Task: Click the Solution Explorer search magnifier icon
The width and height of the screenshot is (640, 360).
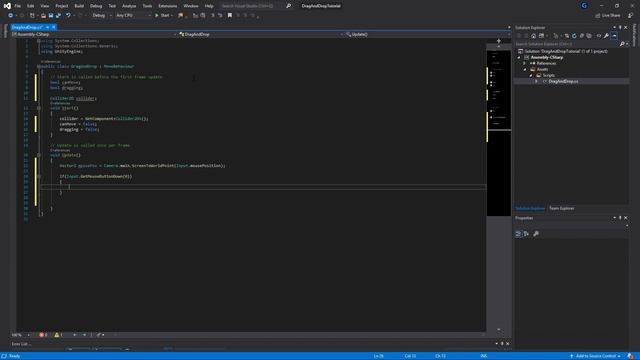Action: coord(622,44)
